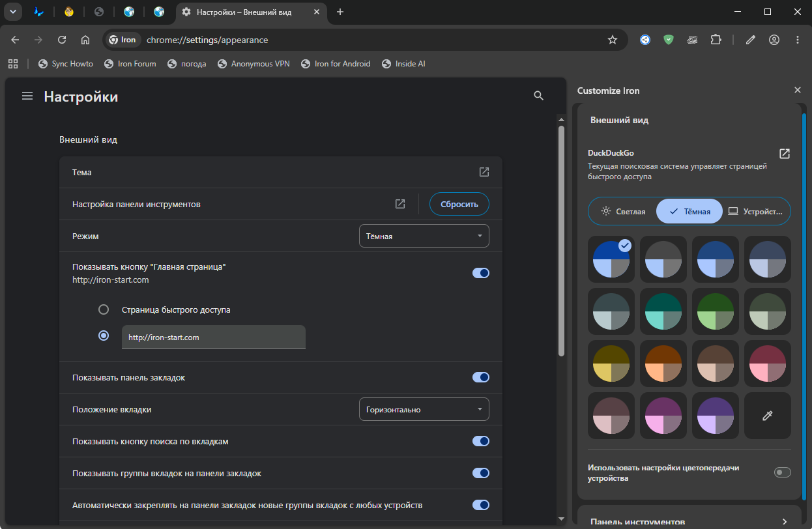
Task: Toggle "Показывать группы вкладок на панели закладок"
Action: pyautogui.click(x=481, y=473)
